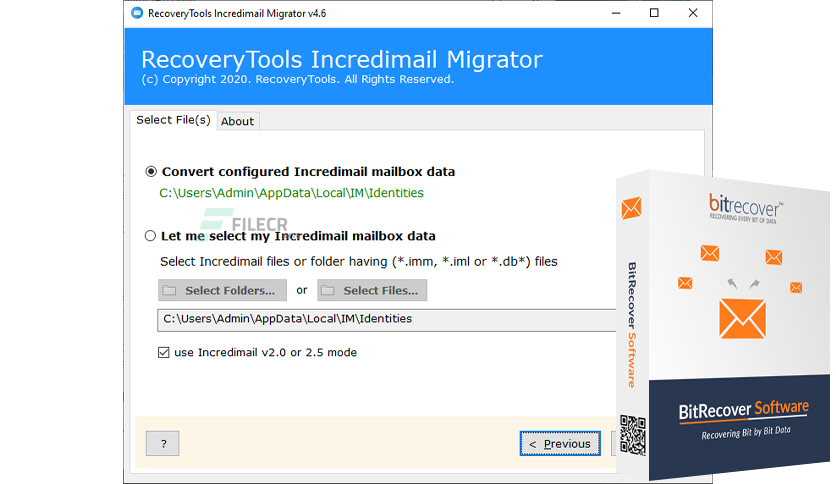Click the BitRecover Software label on box
Screen dimensions: 836x484
click(x=744, y=410)
